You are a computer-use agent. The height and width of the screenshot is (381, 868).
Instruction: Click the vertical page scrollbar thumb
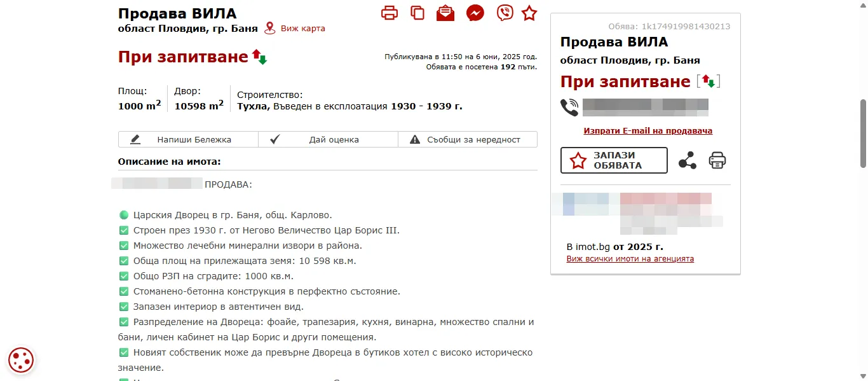(x=862, y=134)
